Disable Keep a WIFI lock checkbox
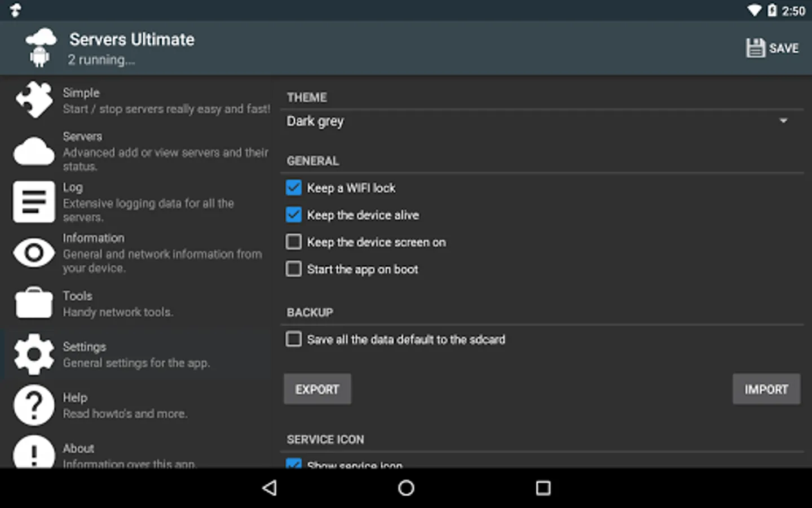 tap(294, 187)
